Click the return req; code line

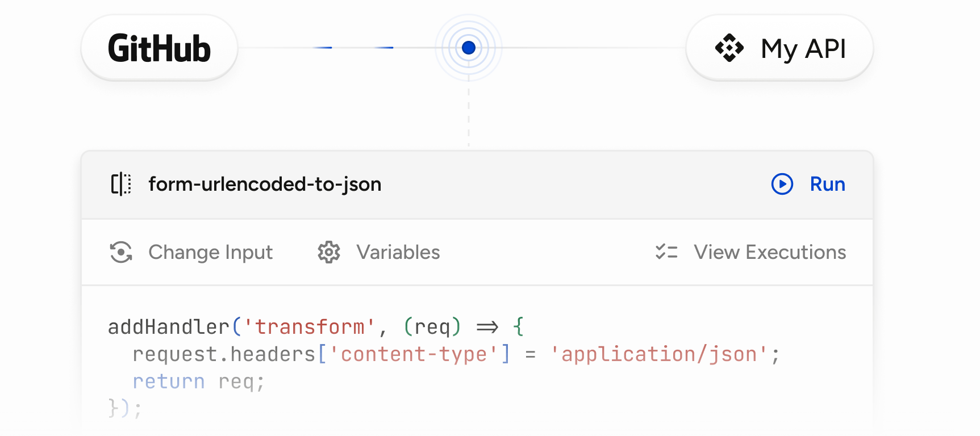point(198,381)
